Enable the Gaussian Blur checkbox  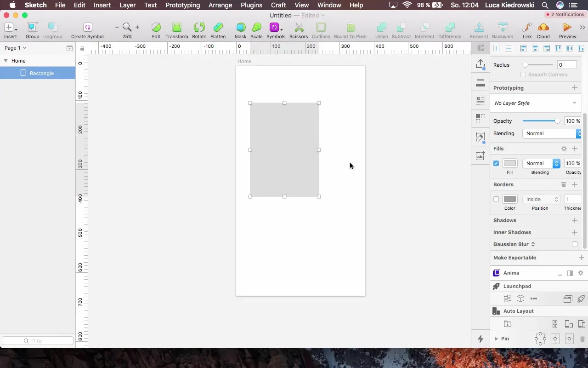coord(575,244)
